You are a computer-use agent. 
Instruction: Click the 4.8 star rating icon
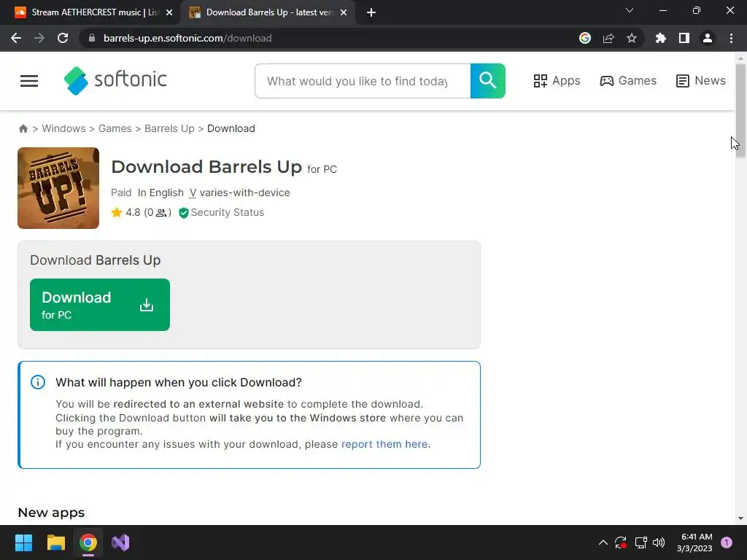pyautogui.click(x=116, y=212)
